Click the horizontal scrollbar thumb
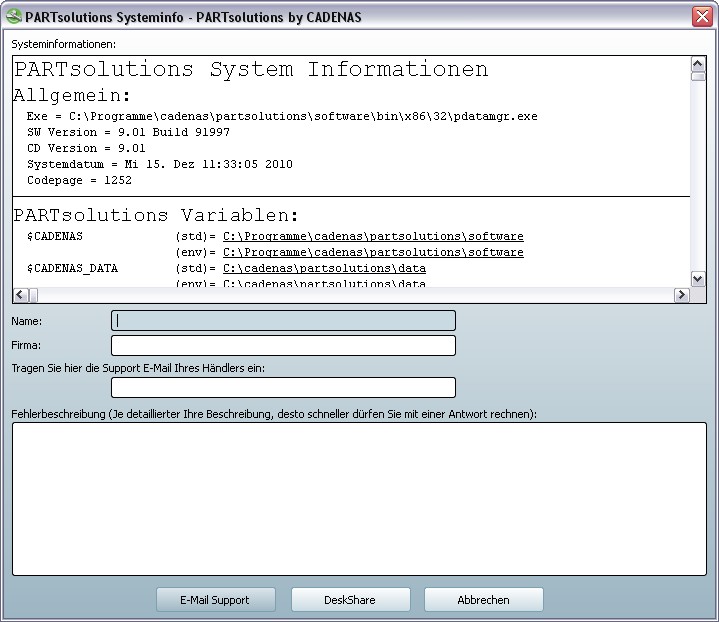The width and height of the screenshot is (719, 622). click(33, 295)
